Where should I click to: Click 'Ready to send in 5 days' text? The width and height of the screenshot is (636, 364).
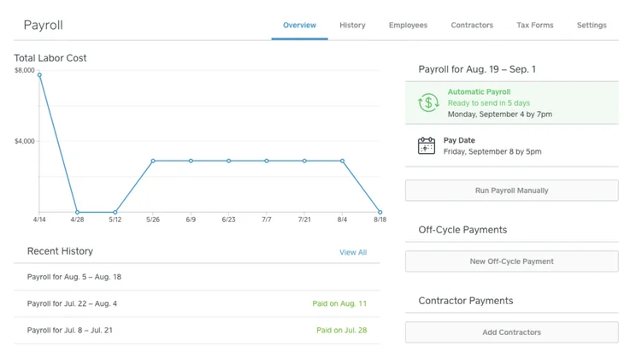(489, 103)
